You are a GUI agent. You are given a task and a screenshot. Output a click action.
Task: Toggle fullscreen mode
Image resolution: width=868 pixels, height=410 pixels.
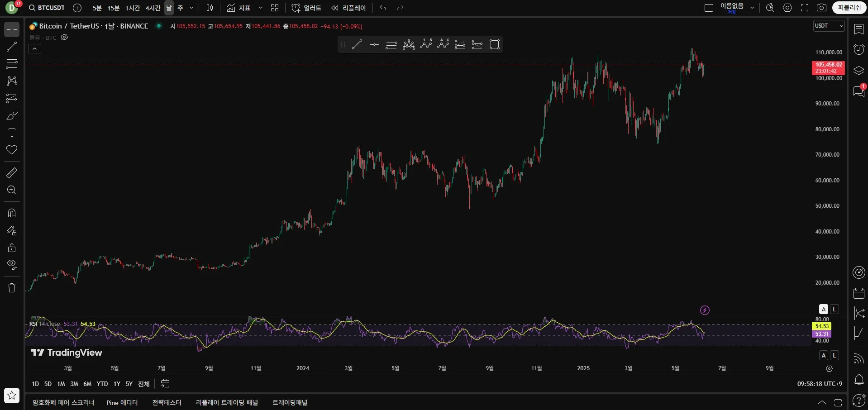(805, 8)
